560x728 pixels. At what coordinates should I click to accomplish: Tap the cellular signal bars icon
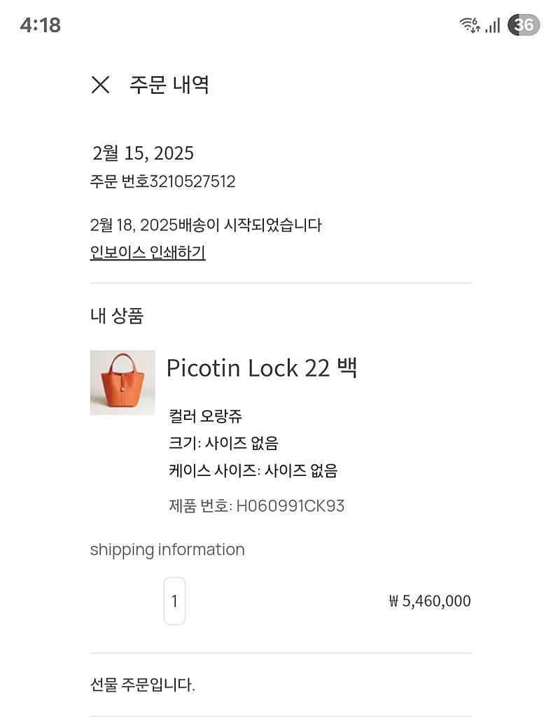point(493,25)
